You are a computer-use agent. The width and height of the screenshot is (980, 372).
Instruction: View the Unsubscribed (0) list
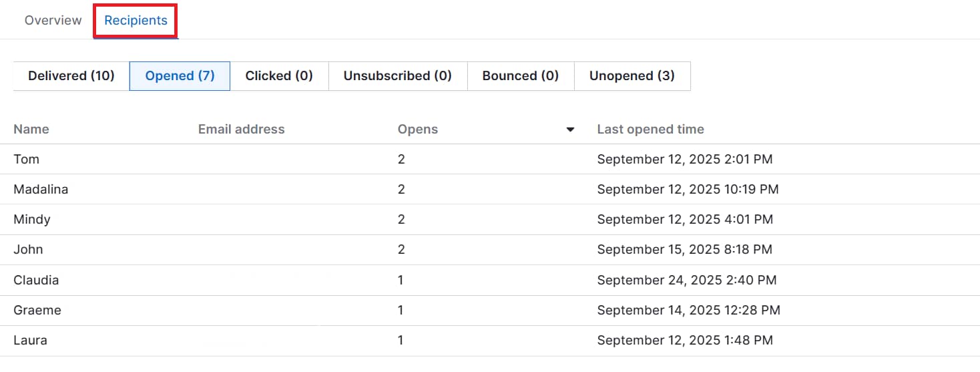[x=397, y=76]
